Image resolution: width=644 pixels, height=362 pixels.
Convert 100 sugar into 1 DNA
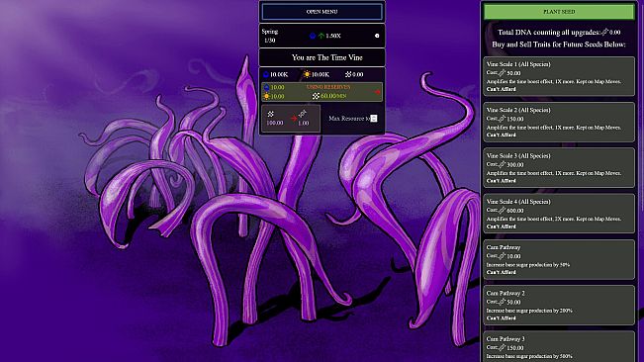click(291, 119)
